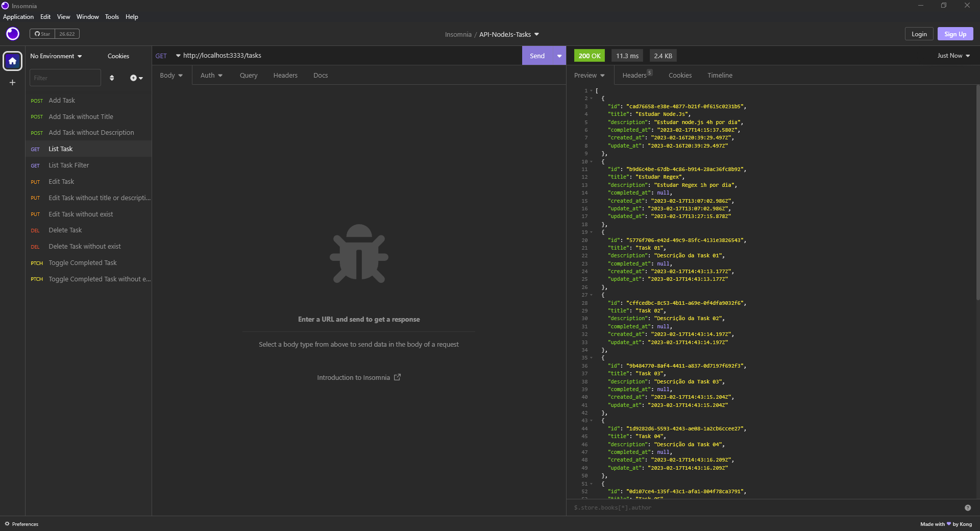Image resolution: width=980 pixels, height=531 pixels.
Task: Click the 200 OK status badge
Action: tap(590, 56)
